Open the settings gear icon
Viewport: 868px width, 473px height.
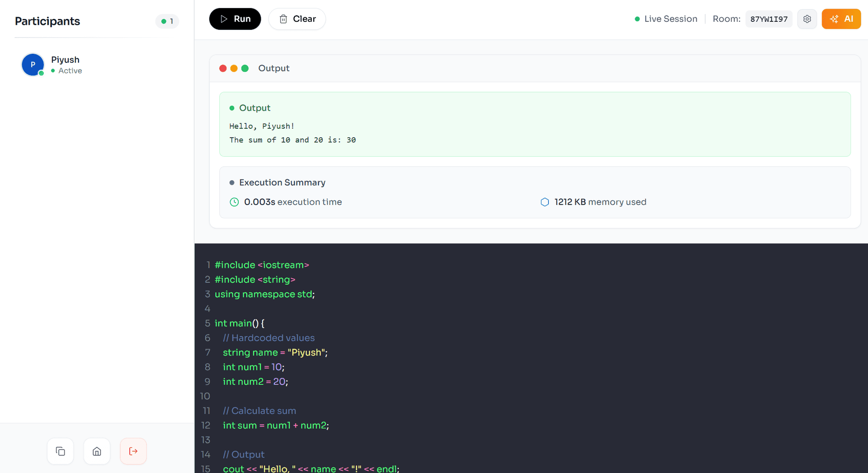(807, 19)
